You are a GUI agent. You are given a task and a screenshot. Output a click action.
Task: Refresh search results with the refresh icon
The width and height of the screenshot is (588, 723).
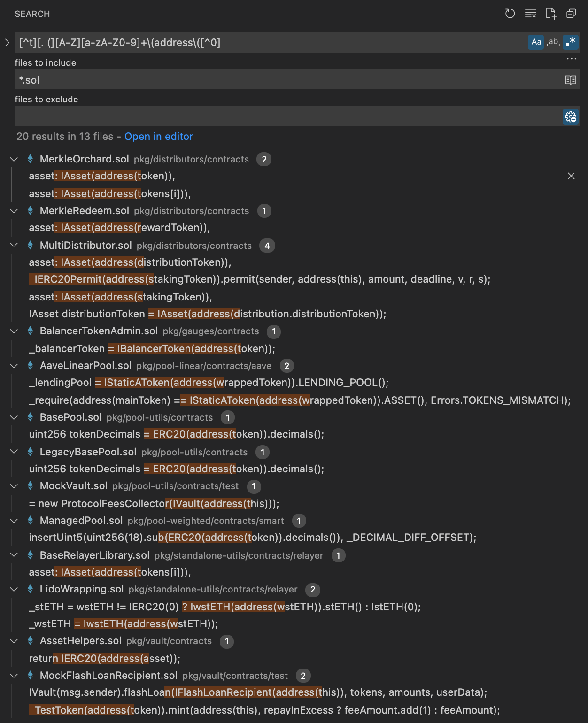[x=510, y=14]
